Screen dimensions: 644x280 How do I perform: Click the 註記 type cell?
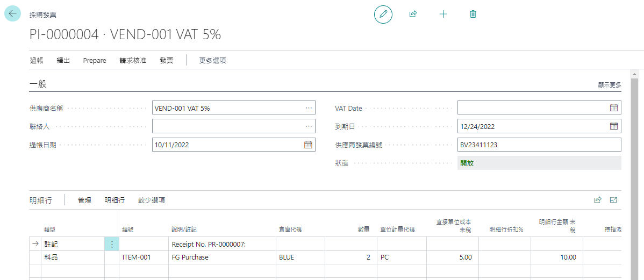pos(73,244)
